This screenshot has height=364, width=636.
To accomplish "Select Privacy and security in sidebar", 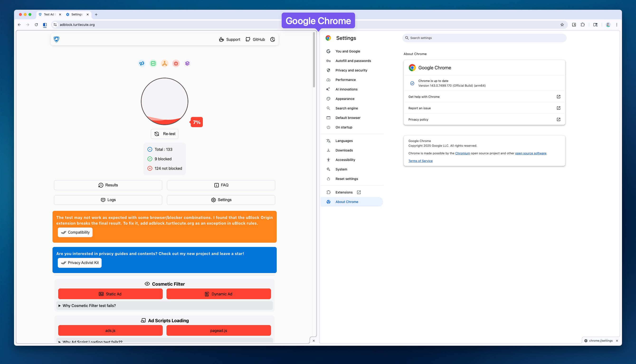I will [x=351, y=70].
